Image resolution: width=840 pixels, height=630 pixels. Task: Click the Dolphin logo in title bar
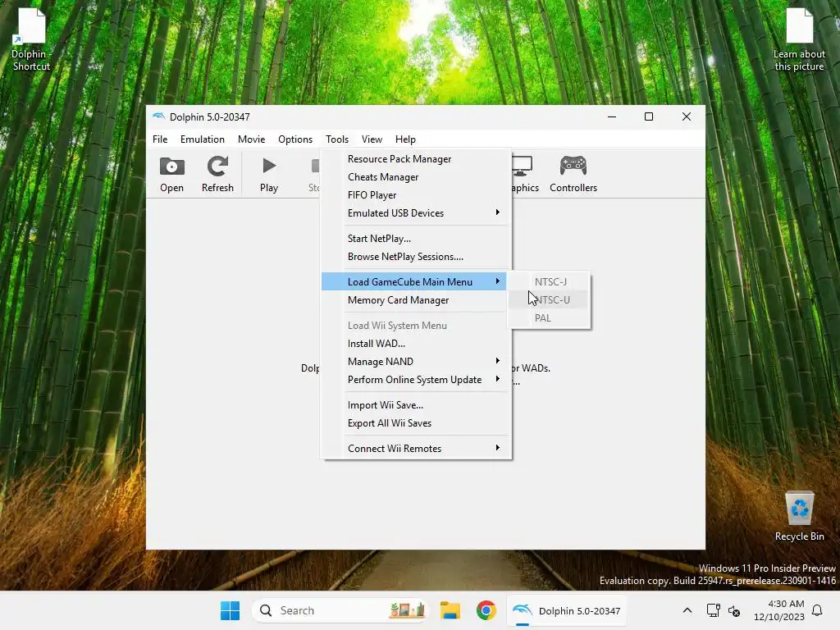158,116
